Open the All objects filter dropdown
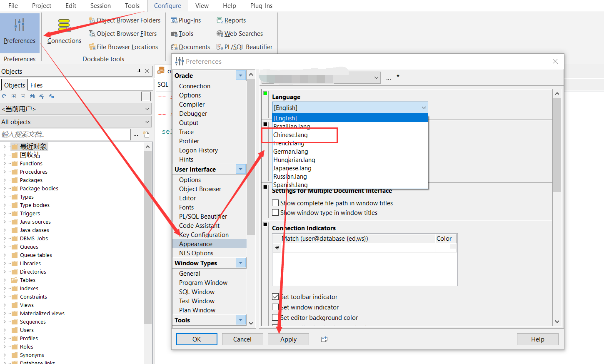Screen dimensions: 604x364 point(76,122)
